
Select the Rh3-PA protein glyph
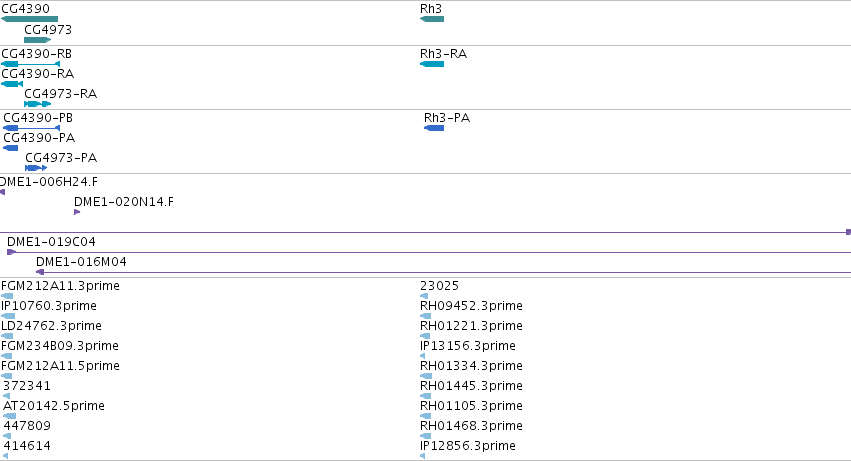[x=434, y=128]
